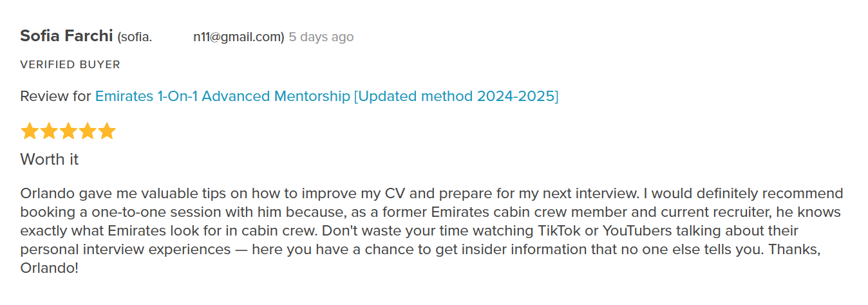Click the 'Review for' label text
Image resolution: width=868 pixels, height=305 pixels.
pyautogui.click(x=56, y=97)
